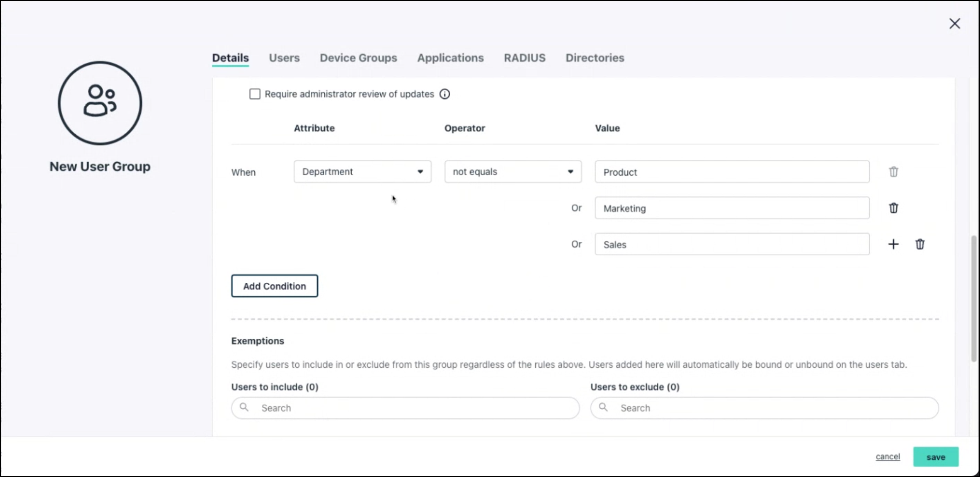Viewport: 980px width, 477px height.
Task: Go to the Applications tab
Action: coord(450,58)
